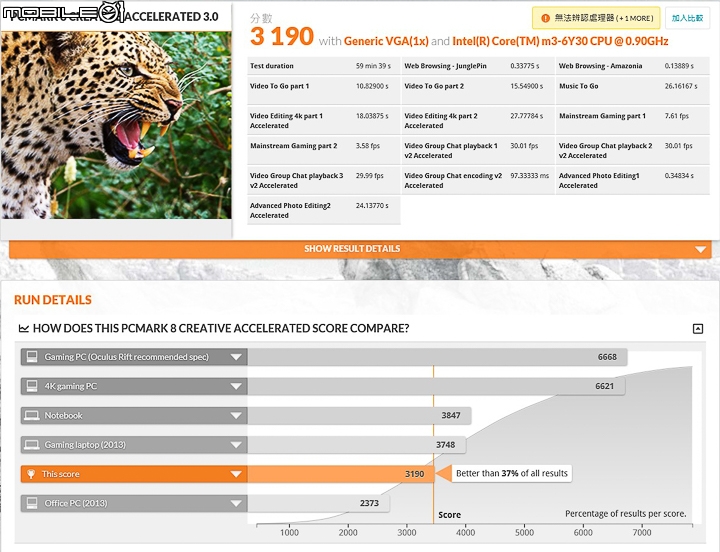Click the Video To Go part 2 label
The height and width of the screenshot is (552, 720).
tap(434, 86)
